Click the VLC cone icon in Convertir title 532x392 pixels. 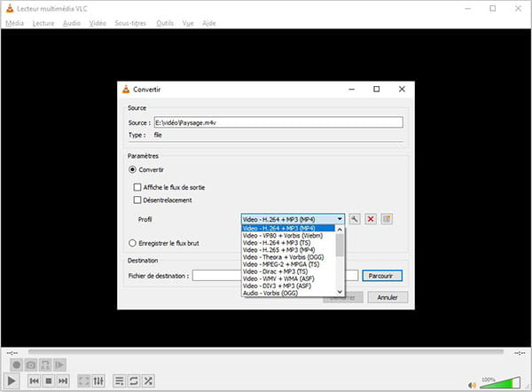click(x=126, y=90)
